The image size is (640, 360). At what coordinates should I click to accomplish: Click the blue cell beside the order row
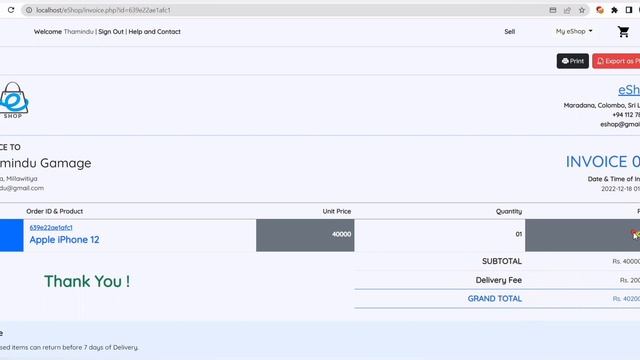tap(11, 235)
